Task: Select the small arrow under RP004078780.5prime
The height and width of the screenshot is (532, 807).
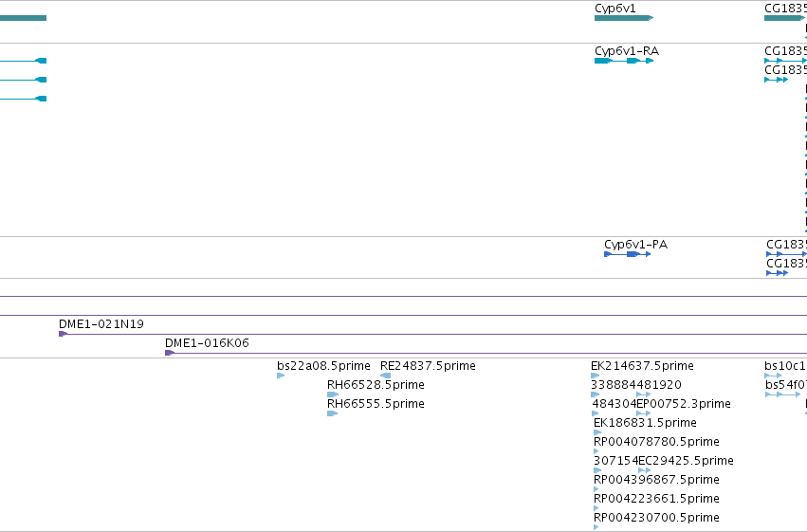Action: tap(596, 451)
